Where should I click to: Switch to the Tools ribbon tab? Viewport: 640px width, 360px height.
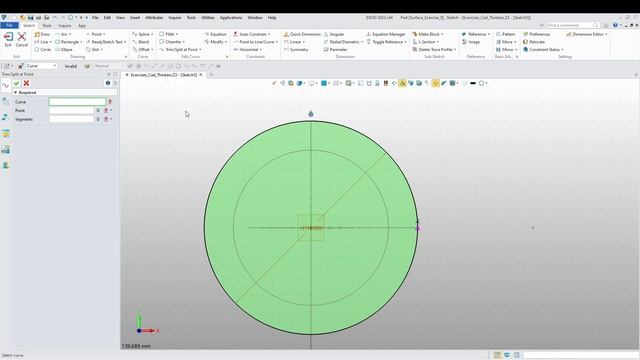(47, 25)
